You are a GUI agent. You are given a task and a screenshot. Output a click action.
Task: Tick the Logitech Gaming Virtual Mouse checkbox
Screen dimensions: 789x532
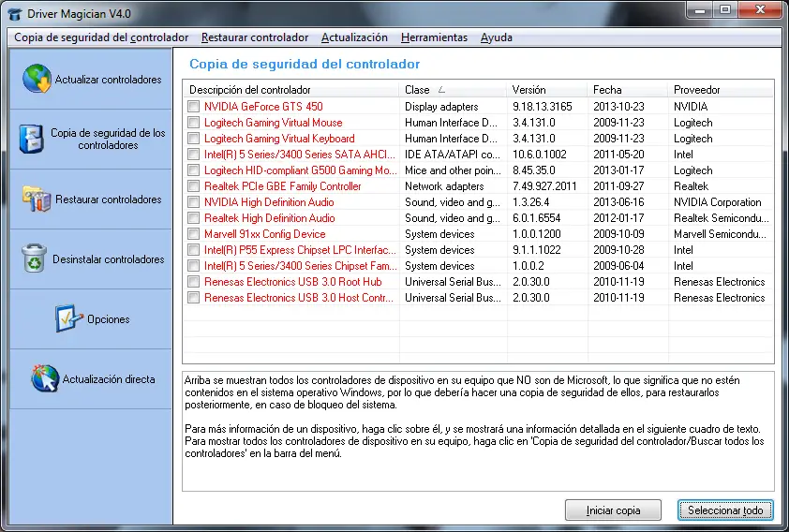pyautogui.click(x=193, y=122)
